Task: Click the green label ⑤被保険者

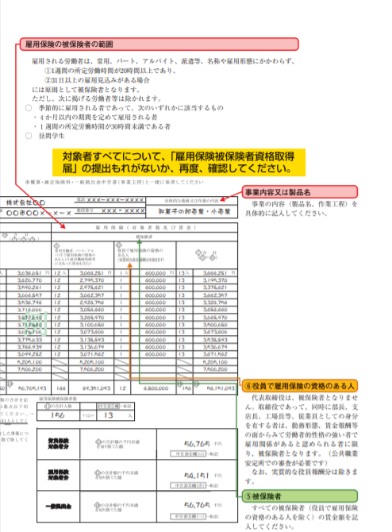Action: click(300, 496)
